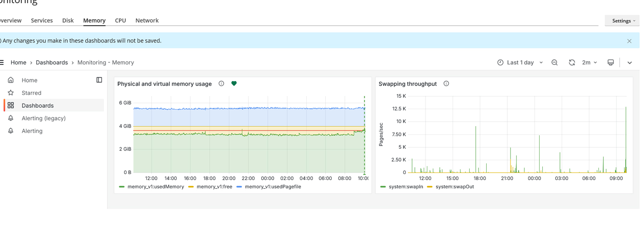
Task: Open the 2m refresh interval dropdown
Action: tap(589, 63)
